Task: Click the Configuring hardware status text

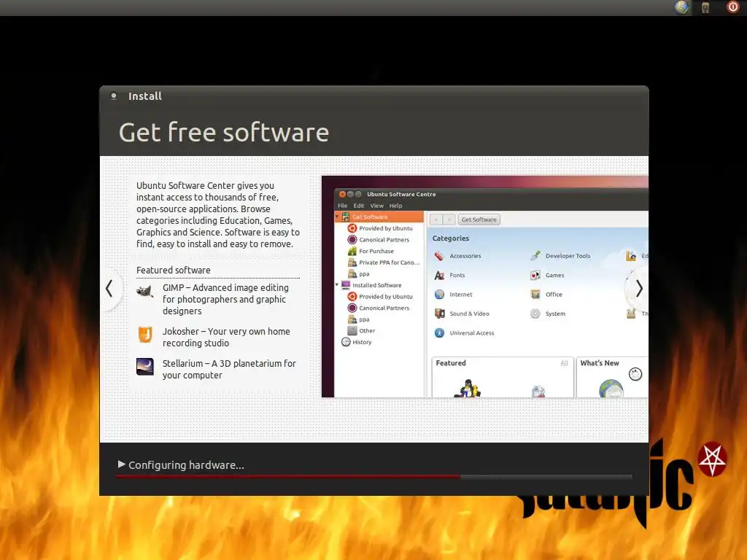Action: click(186, 465)
